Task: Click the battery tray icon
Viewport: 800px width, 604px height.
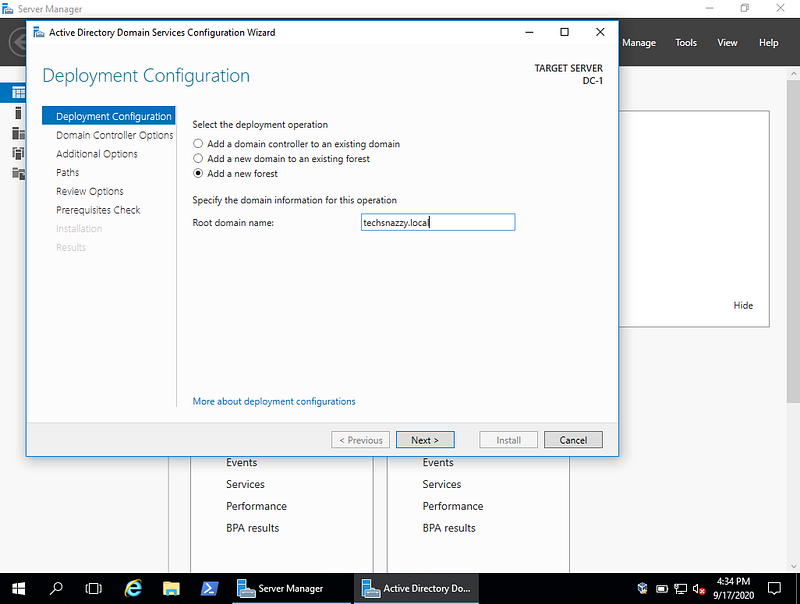Action: (662, 589)
